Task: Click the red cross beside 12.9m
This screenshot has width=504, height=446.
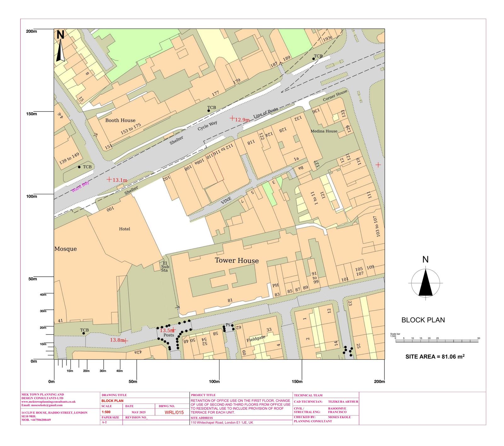Action: point(232,118)
